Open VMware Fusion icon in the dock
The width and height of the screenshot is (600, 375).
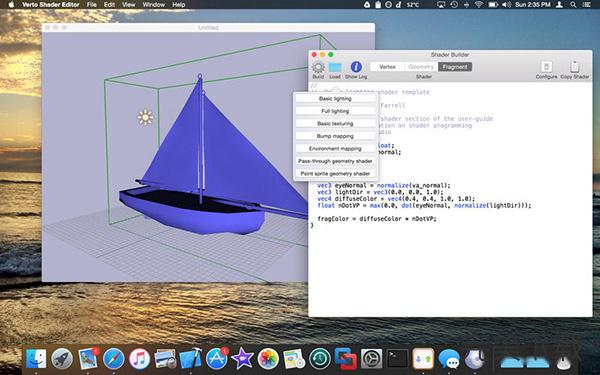pyautogui.click(x=346, y=359)
